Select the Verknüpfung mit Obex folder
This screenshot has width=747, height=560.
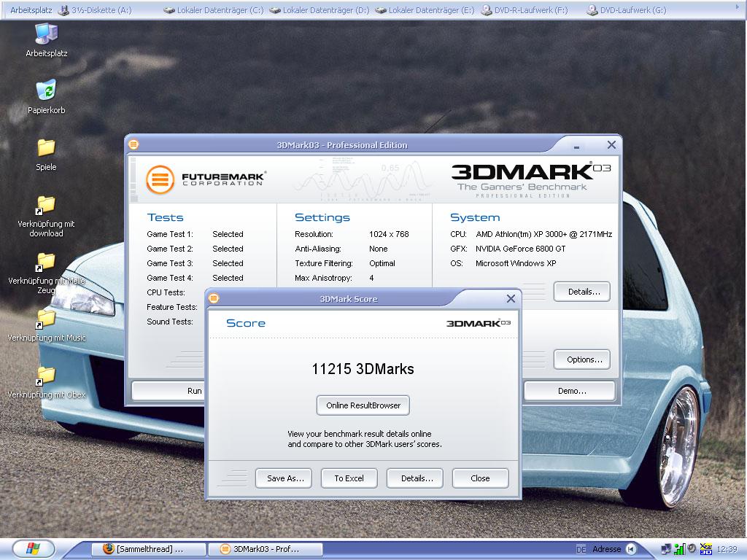46,382
